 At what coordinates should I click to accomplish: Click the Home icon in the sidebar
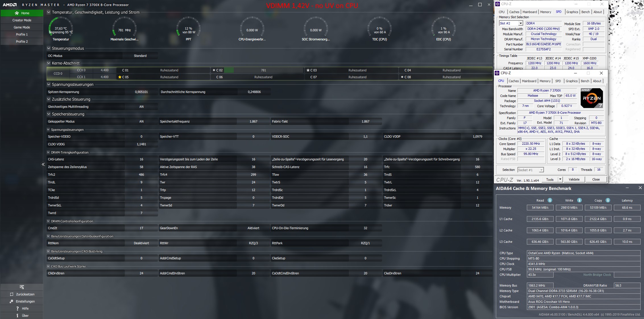pyautogui.click(x=17, y=13)
